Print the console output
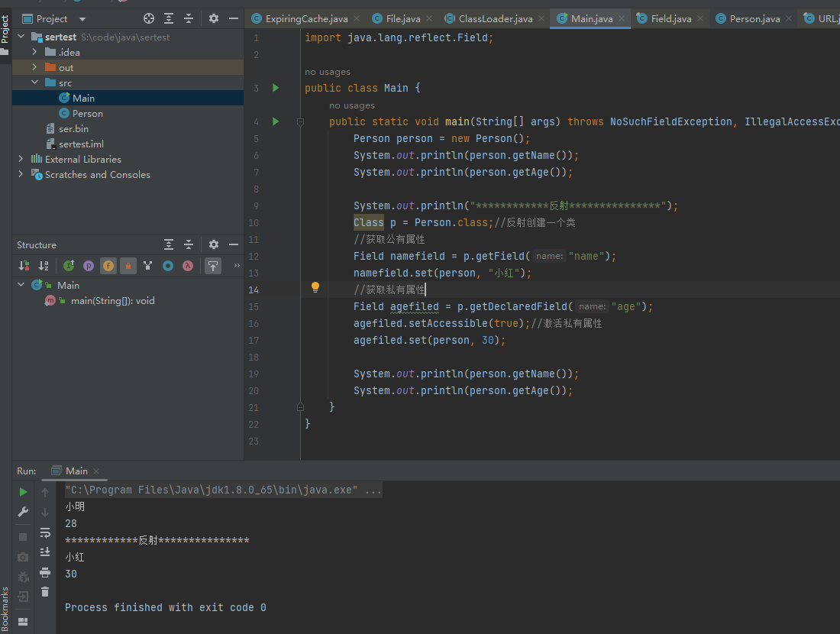 [45, 573]
